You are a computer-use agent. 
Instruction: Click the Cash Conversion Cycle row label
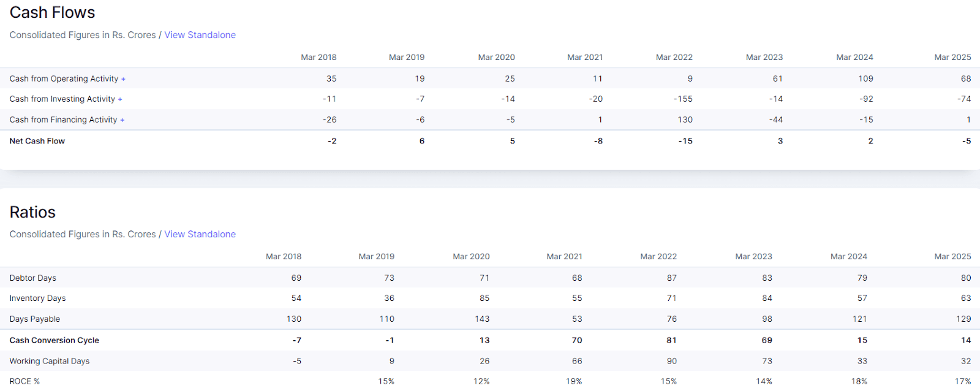point(55,340)
